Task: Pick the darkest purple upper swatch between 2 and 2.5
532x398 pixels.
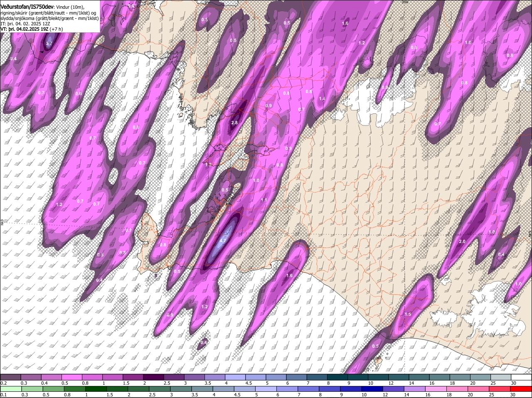Action: point(153,377)
